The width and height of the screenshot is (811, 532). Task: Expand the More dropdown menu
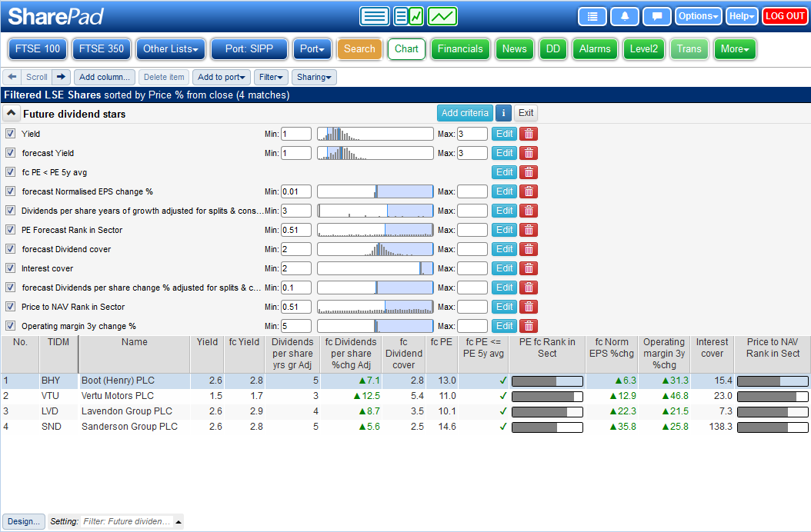pos(735,49)
